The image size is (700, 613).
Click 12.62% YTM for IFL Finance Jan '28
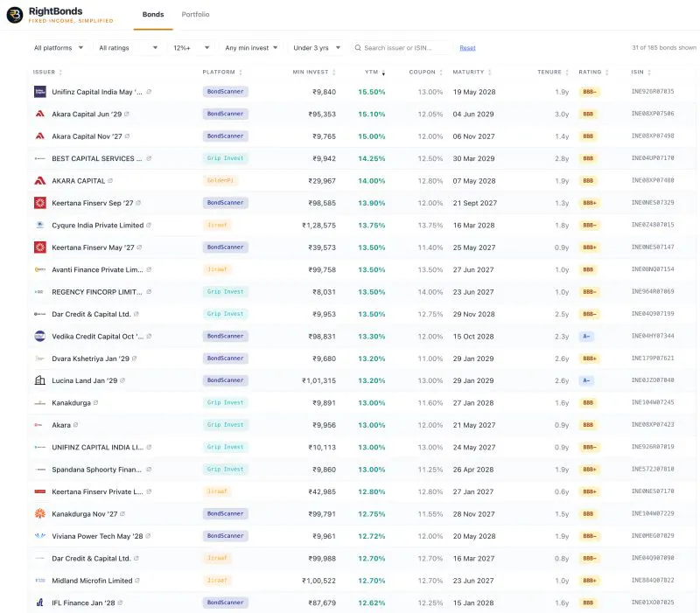click(371, 603)
